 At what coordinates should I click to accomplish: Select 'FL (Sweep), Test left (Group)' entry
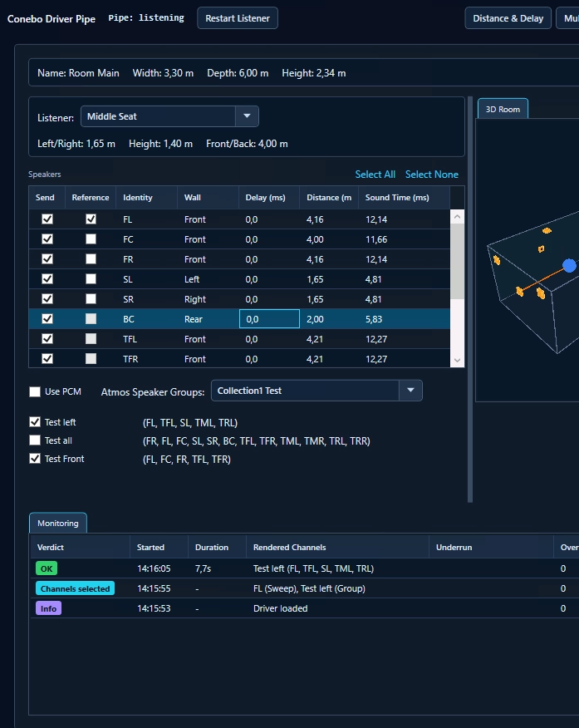click(309, 588)
